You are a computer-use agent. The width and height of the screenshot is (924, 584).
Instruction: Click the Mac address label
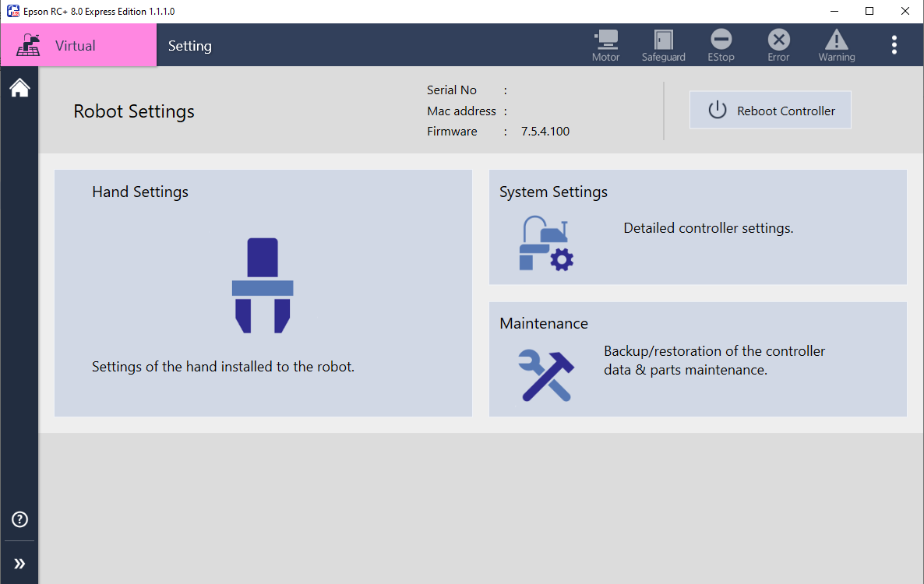click(461, 111)
